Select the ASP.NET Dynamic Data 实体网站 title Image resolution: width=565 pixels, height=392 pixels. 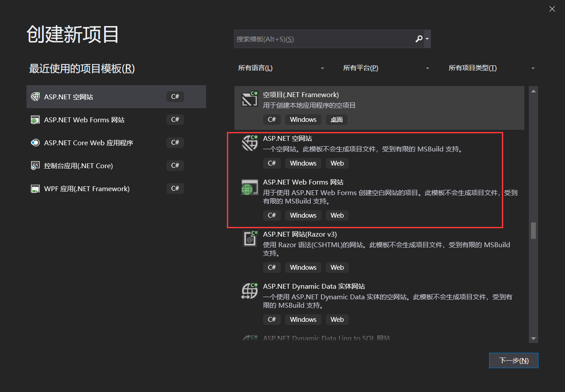coord(314,286)
